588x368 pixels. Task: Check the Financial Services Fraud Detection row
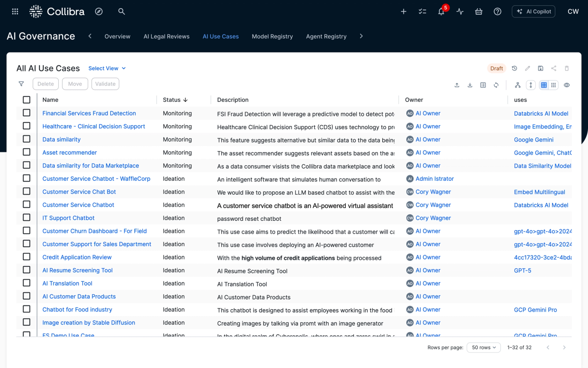(x=27, y=113)
